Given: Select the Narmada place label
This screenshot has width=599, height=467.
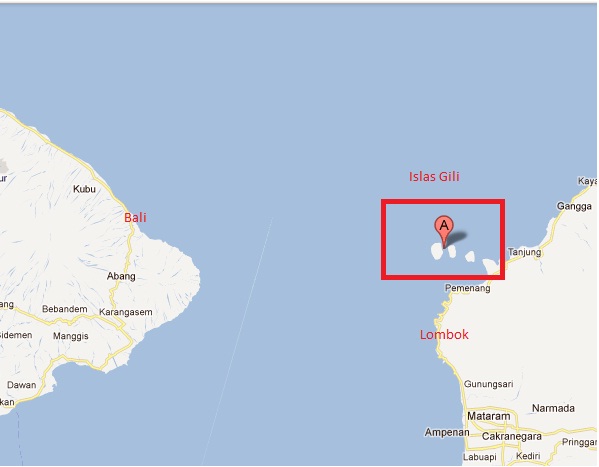Looking at the screenshot, I should 553,408.
